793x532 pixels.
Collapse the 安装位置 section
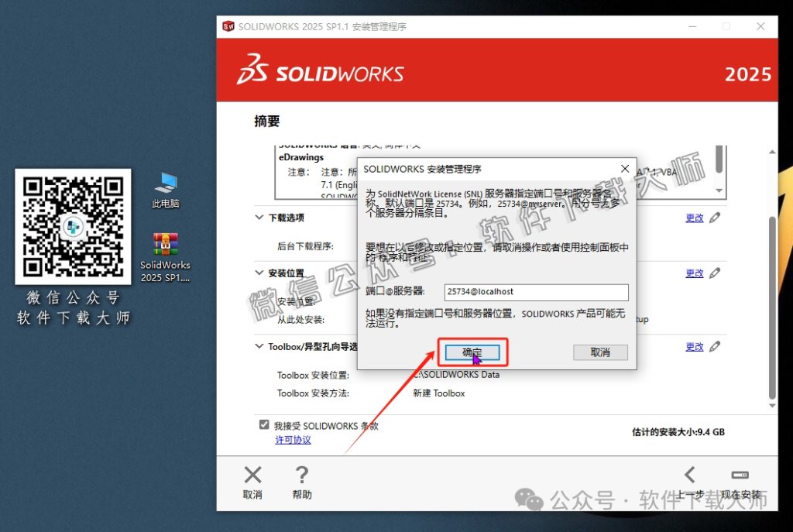click(259, 273)
